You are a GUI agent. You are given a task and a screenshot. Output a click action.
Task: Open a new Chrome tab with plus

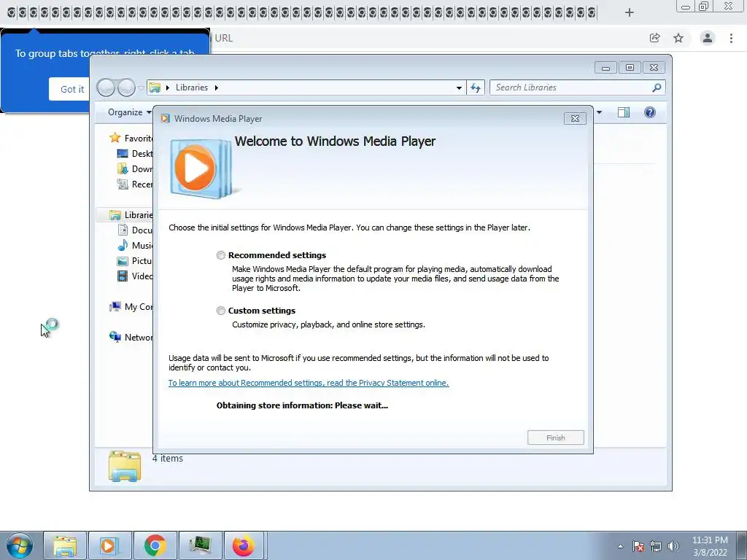click(x=630, y=13)
